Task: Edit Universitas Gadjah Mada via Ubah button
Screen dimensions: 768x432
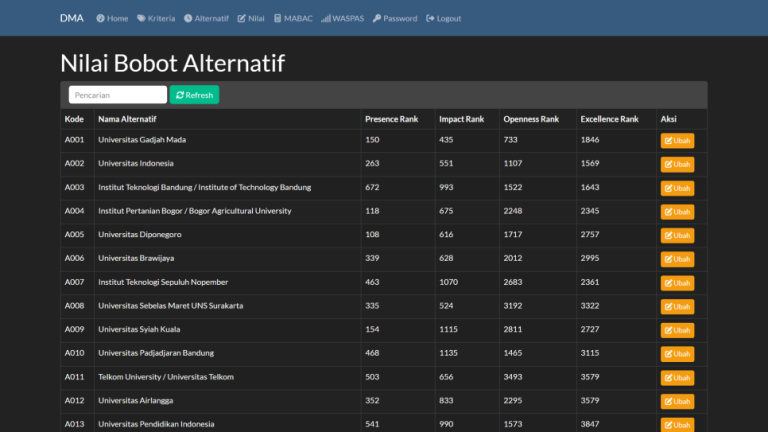Action: point(677,141)
